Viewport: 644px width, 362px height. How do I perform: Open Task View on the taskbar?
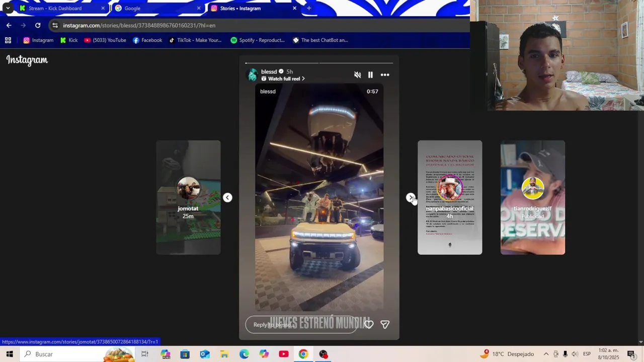point(145,354)
